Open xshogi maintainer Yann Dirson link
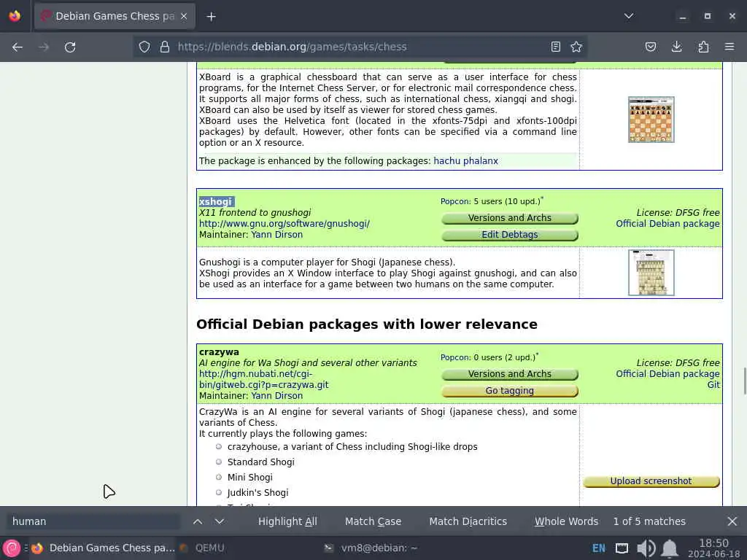The height and width of the screenshot is (560, 747). click(x=276, y=235)
